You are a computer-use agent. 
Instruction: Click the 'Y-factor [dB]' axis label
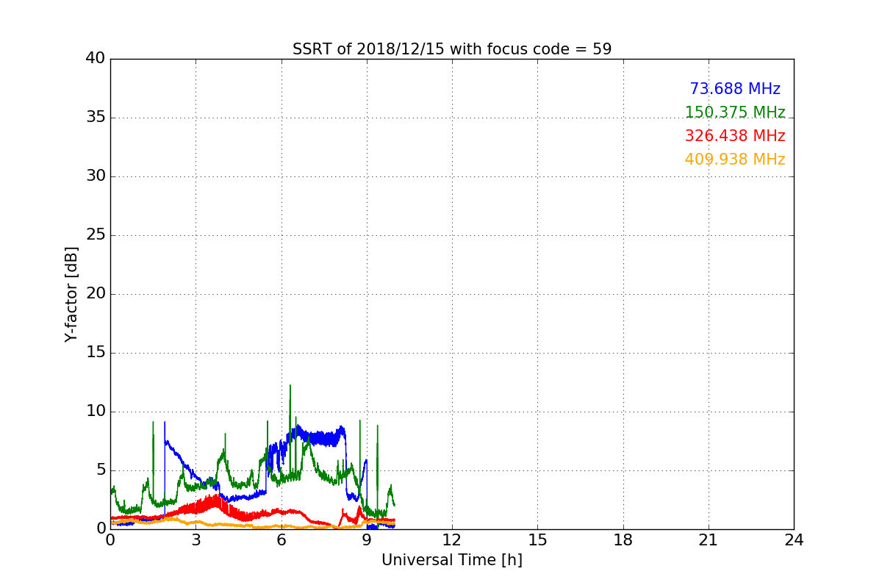(71, 294)
